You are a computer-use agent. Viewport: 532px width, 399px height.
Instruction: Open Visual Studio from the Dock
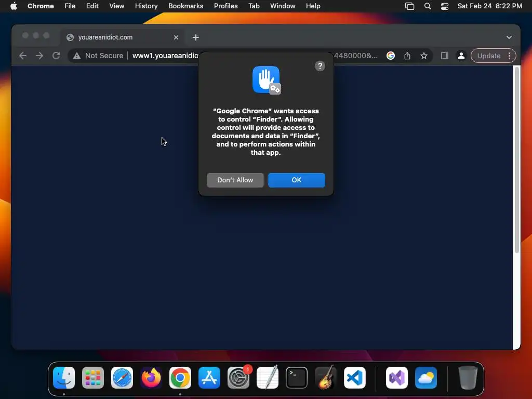pos(397,378)
